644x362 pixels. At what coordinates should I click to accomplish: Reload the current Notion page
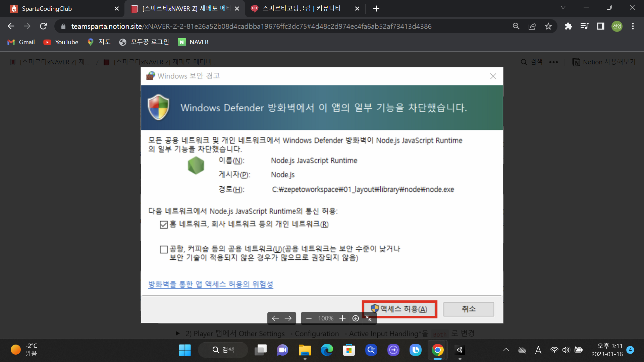[43, 26]
